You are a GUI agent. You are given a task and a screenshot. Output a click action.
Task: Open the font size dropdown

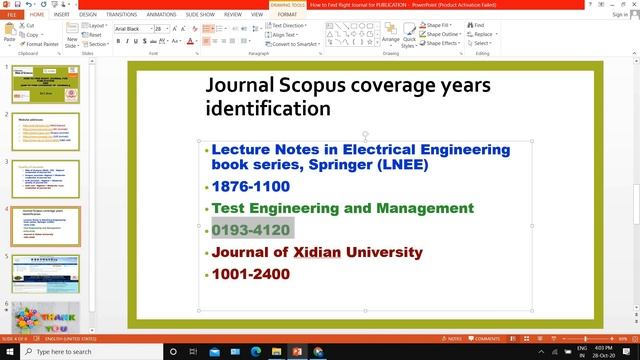[x=167, y=29]
